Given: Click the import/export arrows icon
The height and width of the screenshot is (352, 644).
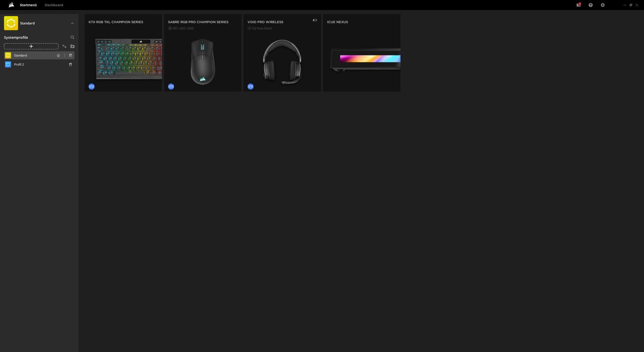Looking at the screenshot, I should [64, 46].
